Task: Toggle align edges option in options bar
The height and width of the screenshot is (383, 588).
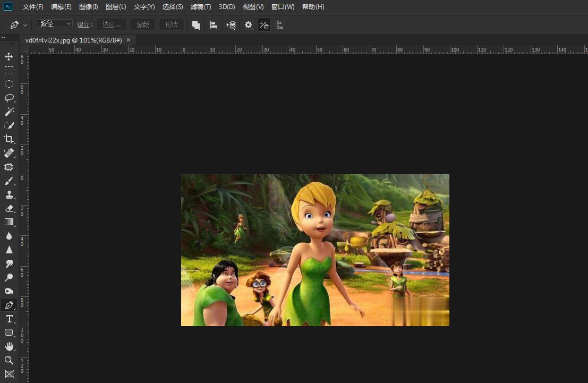Action: point(279,25)
